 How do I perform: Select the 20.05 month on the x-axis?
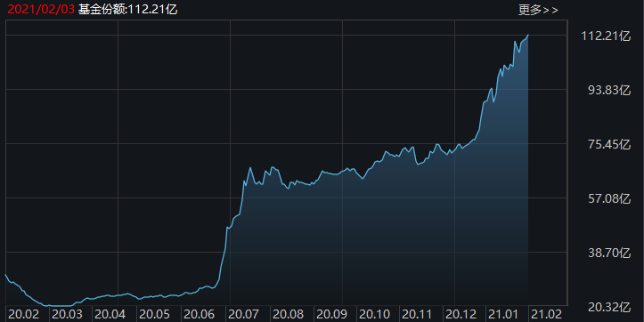click(154, 315)
